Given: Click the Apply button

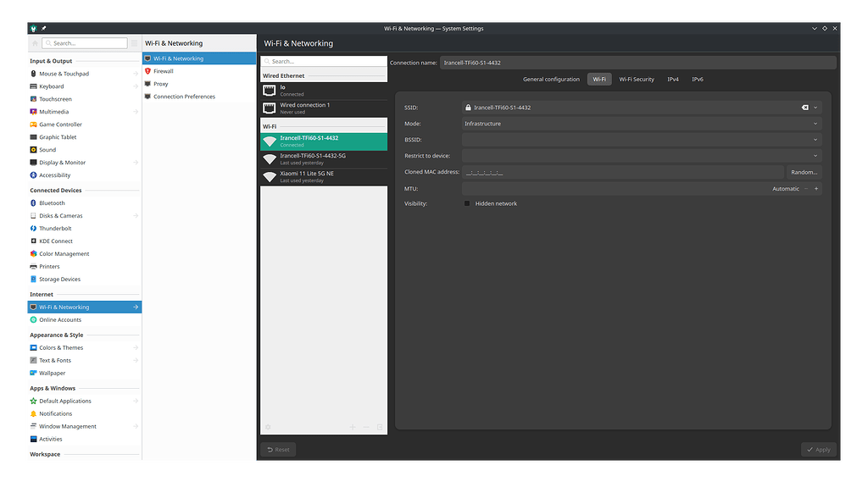Looking at the screenshot, I should [819, 449].
